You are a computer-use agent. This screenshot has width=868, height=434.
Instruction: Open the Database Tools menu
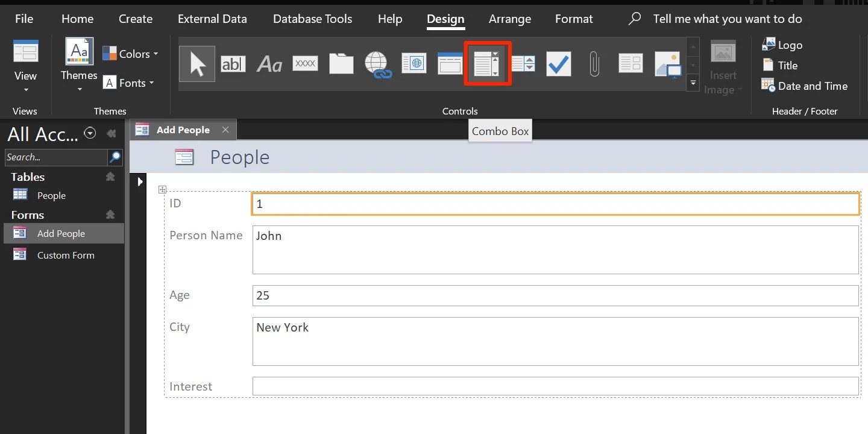click(312, 19)
